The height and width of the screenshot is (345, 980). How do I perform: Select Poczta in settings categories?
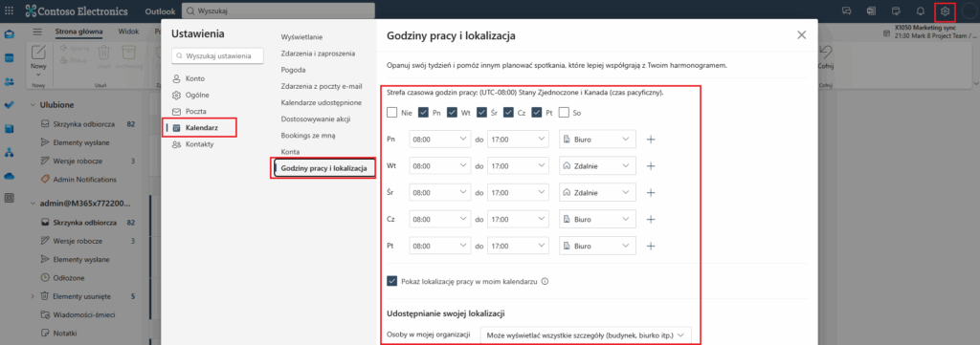195,111
